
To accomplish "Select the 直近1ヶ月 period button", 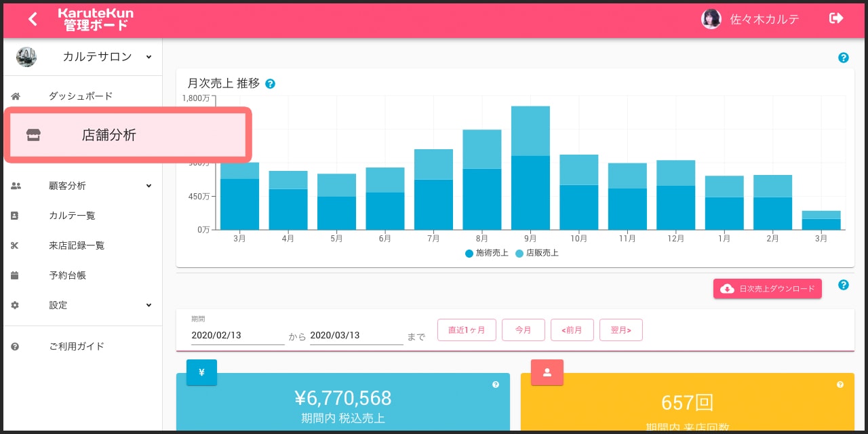I will [x=467, y=330].
